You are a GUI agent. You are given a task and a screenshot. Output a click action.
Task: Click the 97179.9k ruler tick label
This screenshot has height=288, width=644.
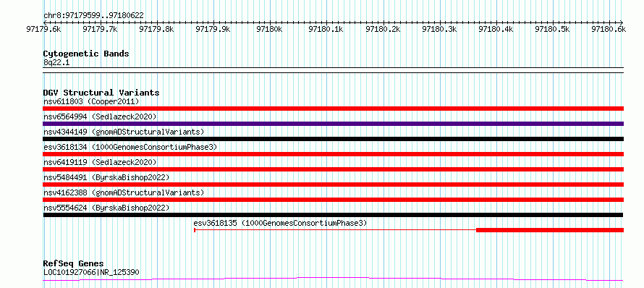213,29
